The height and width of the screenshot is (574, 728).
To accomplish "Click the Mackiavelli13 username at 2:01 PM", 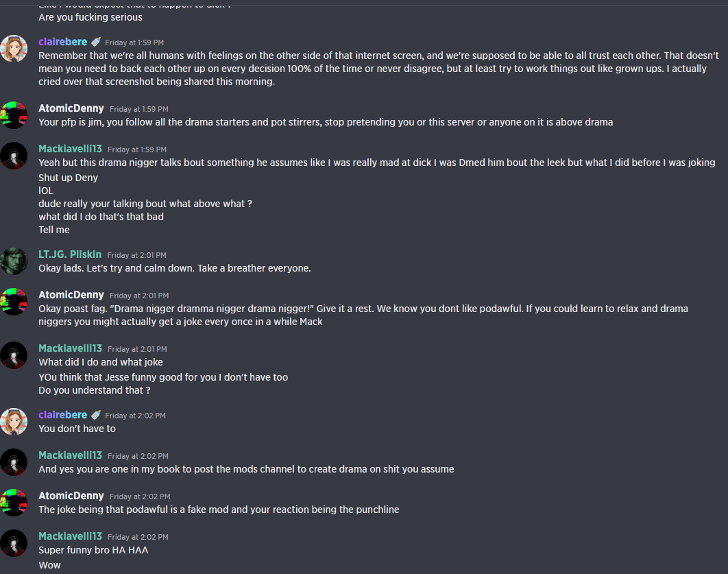I will (70, 348).
